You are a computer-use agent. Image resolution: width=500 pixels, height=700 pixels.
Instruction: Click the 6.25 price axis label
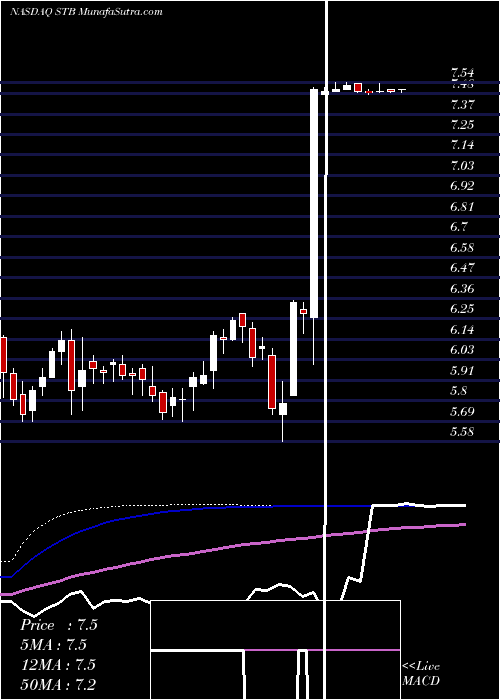point(462,309)
